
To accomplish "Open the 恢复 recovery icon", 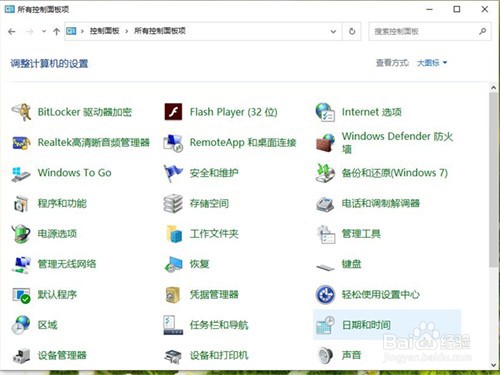I will 173,265.
